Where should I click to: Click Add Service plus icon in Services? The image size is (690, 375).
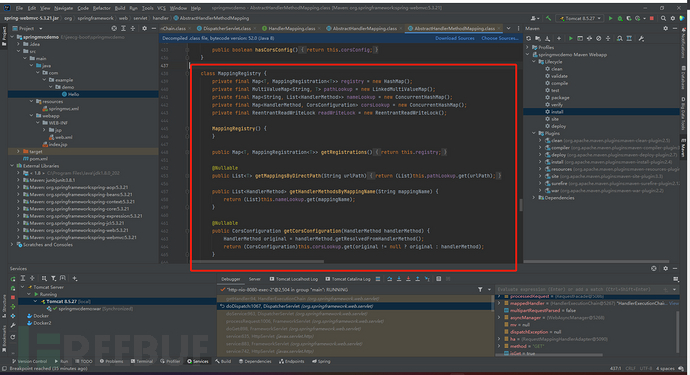74,278
